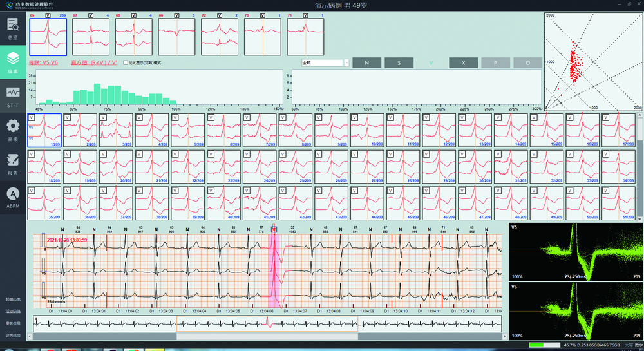This screenshot has height=351, width=644.
Task: Select the first V template with 209 beats
Action: pyautogui.click(x=48, y=36)
